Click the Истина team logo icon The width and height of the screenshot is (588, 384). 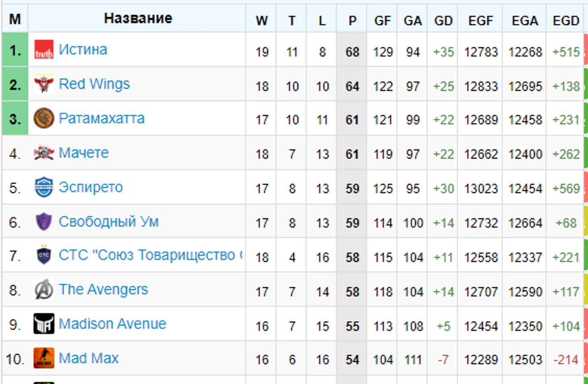(x=43, y=50)
